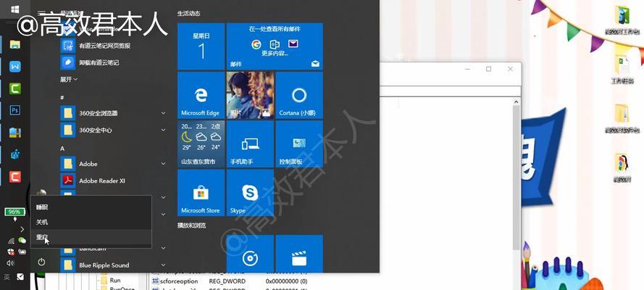
Task: Click REG_DWORD in the scforceoption row
Action: [227, 281]
